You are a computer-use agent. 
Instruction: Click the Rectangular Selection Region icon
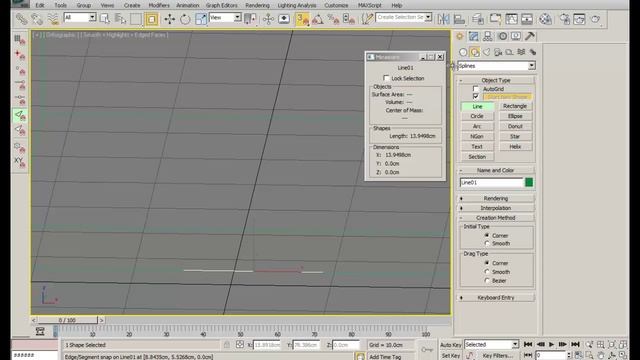pyautogui.click(x=136, y=19)
